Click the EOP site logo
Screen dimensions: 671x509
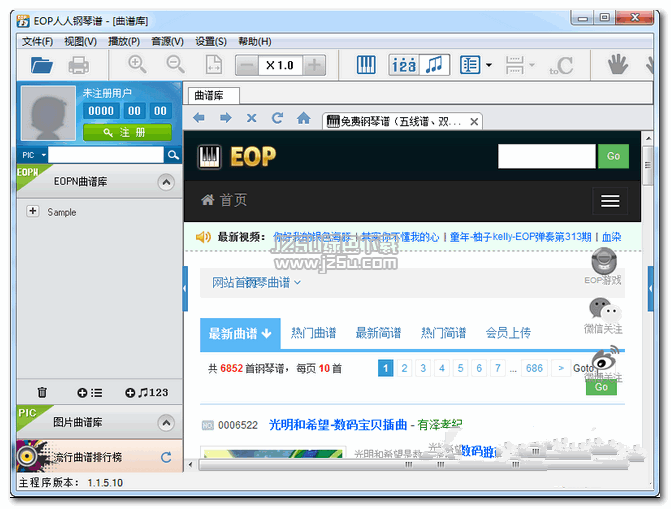click(237, 157)
